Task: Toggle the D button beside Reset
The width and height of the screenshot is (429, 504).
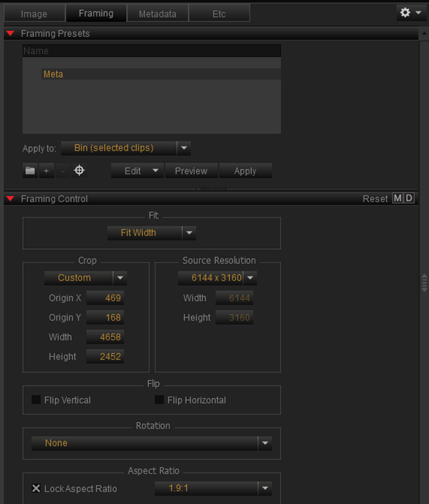Action: point(409,198)
